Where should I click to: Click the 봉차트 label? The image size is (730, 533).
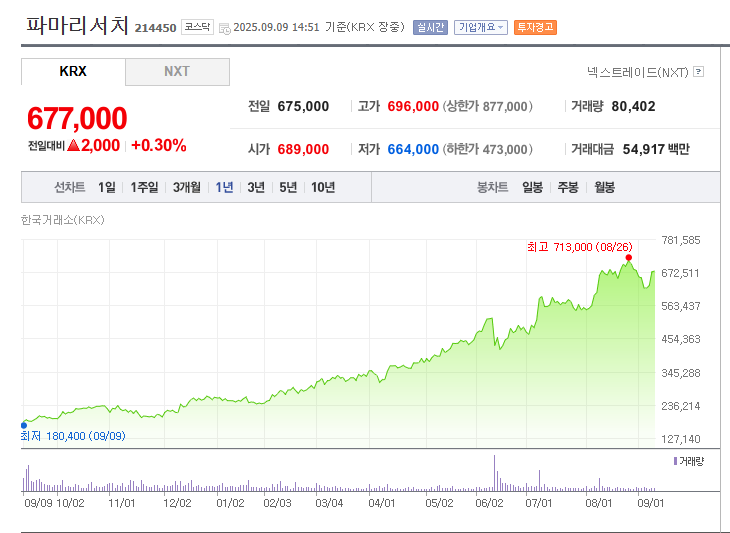(492, 187)
